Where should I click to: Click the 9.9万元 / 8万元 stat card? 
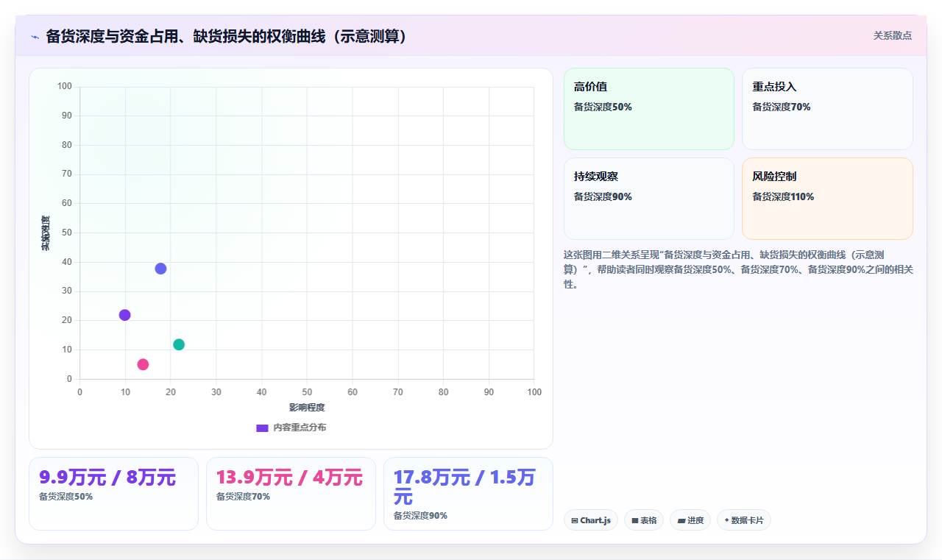tap(113, 494)
